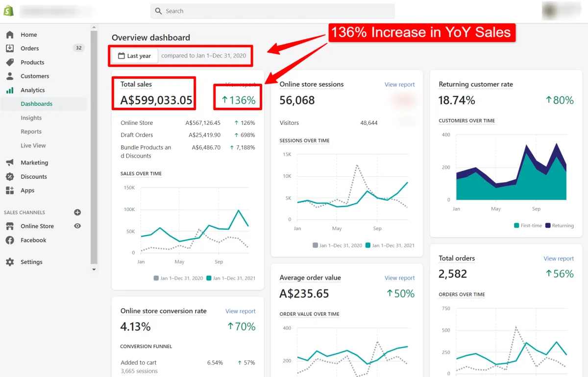Open the blurred account avatar menu
The height and width of the screenshot is (377, 588).
(563, 11)
